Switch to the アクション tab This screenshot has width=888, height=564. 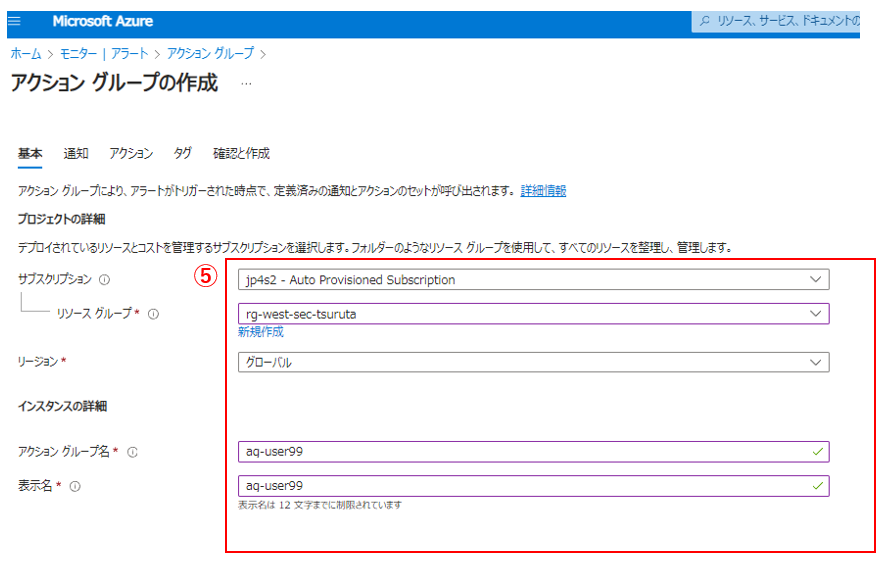pyautogui.click(x=131, y=153)
